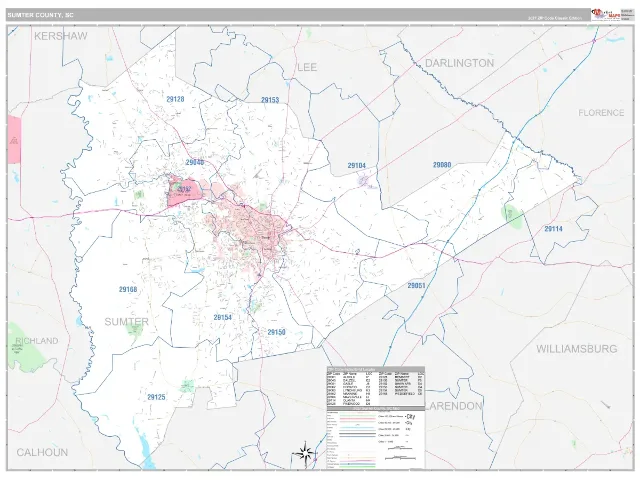Click the publisher logo in title bar
The image size is (640, 480).
606,15
